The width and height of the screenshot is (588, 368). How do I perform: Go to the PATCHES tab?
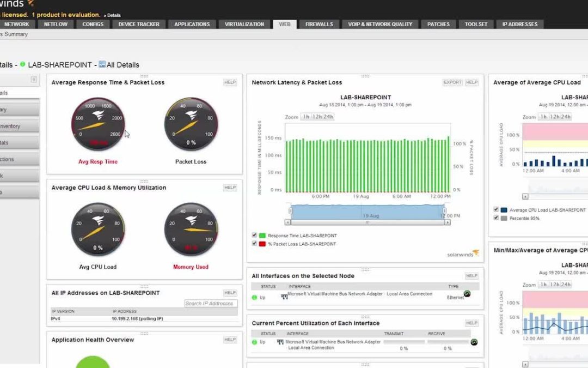[x=438, y=24]
